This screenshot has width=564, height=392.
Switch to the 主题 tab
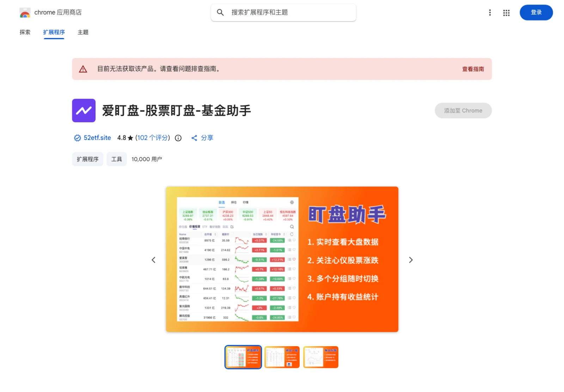pos(83,32)
